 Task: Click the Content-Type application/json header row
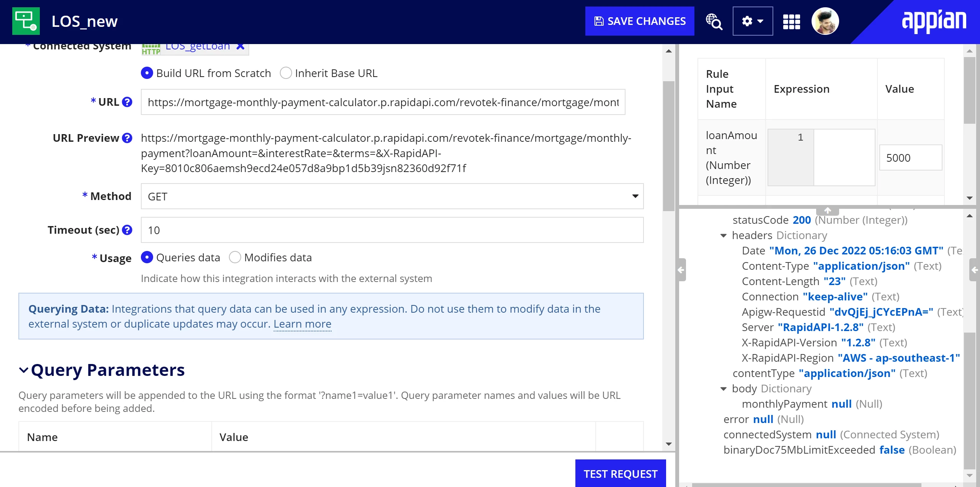click(842, 266)
